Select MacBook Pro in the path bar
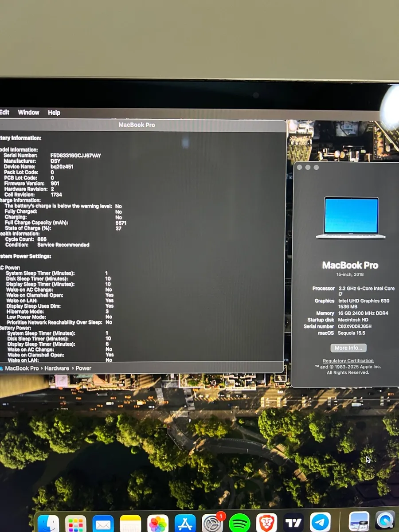The width and height of the screenshot is (399, 532). pyautogui.click(x=22, y=368)
